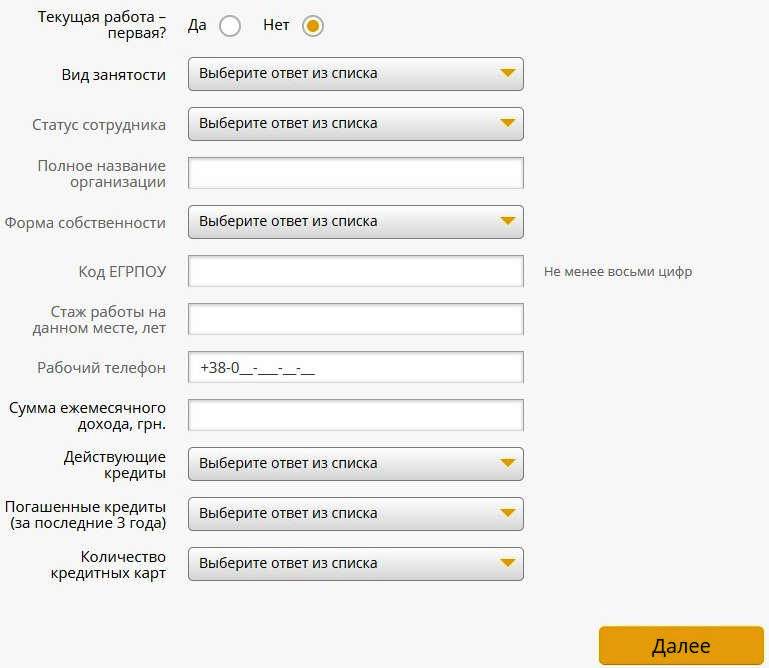Image resolution: width=769 pixels, height=668 pixels.
Task: Open the 'Погашенные кредиты' dropdown
Action: (x=355, y=514)
